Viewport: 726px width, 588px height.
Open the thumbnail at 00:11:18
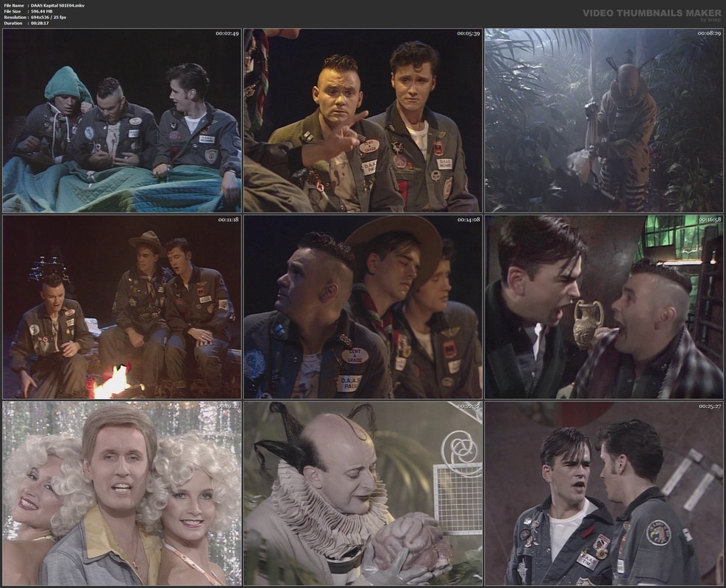click(x=122, y=306)
